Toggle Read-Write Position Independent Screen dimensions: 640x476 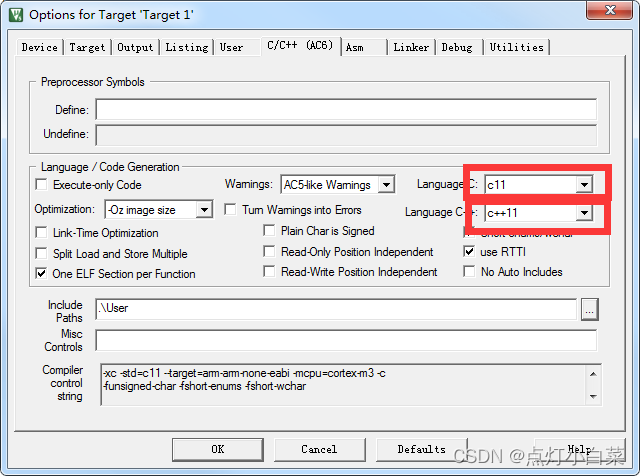[269, 271]
